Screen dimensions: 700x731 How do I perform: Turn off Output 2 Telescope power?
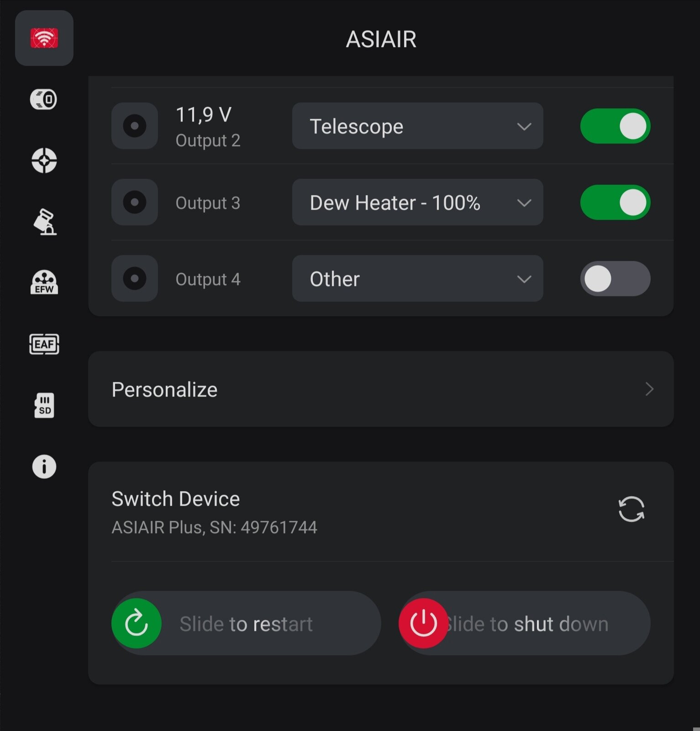pyautogui.click(x=615, y=126)
